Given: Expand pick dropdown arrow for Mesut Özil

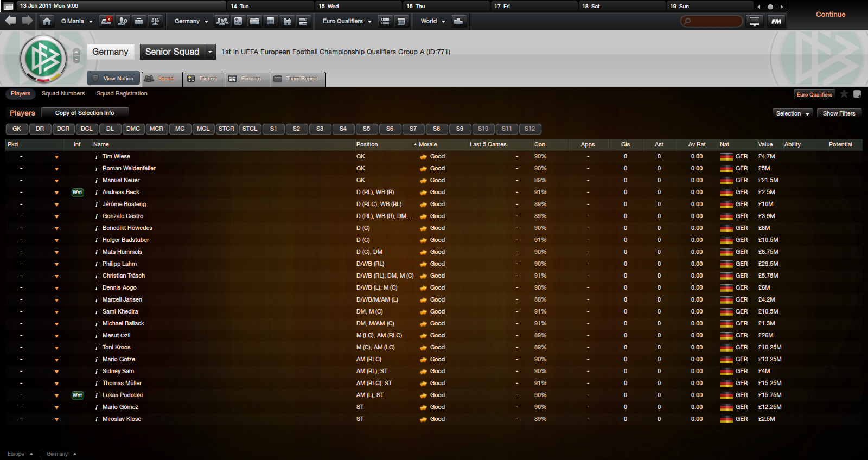Looking at the screenshot, I should [x=56, y=336].
